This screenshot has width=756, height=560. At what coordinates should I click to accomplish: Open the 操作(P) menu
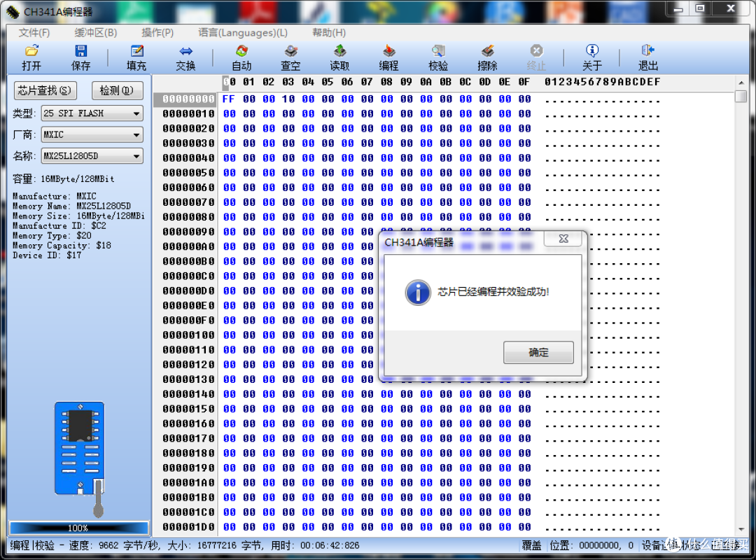click(x=157, y=33)
